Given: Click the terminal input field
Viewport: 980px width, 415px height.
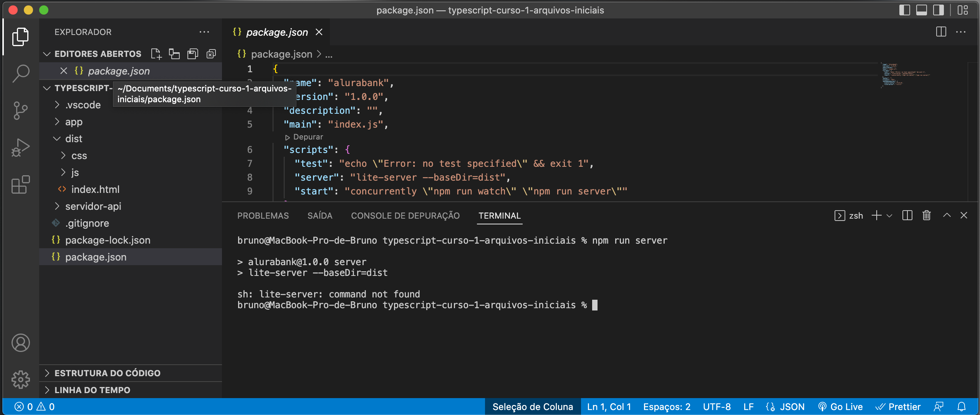Looking at the screenshot, I should click(594, 305).
